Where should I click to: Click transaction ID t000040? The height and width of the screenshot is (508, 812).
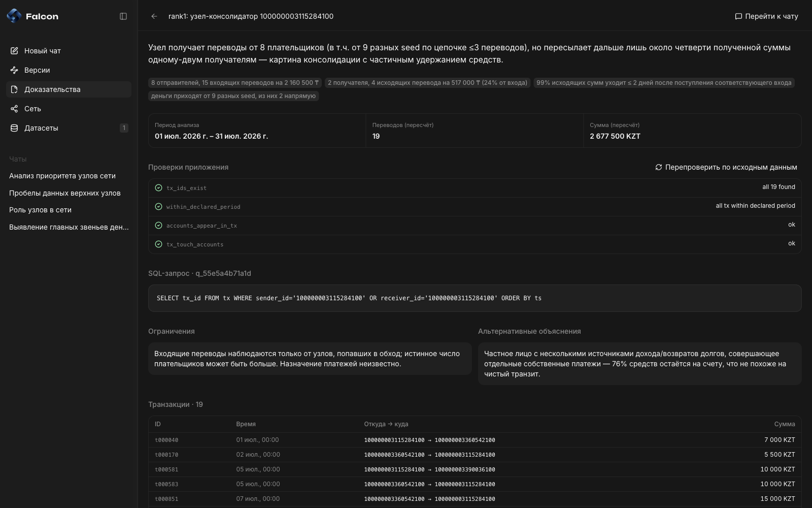(x=166, y=440)
